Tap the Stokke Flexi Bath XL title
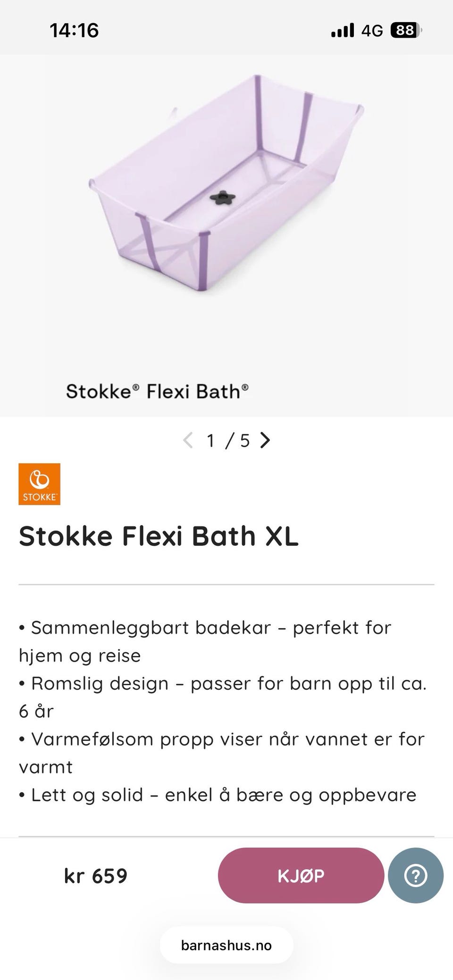The width and height of the screenshot is (453, 980). click(x=159, y=536)
